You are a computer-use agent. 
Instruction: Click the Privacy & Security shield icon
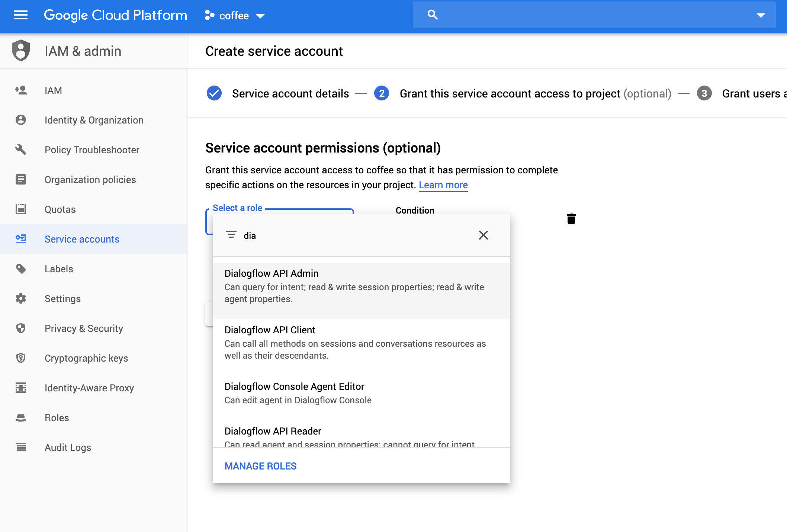(x=21, y=328)
